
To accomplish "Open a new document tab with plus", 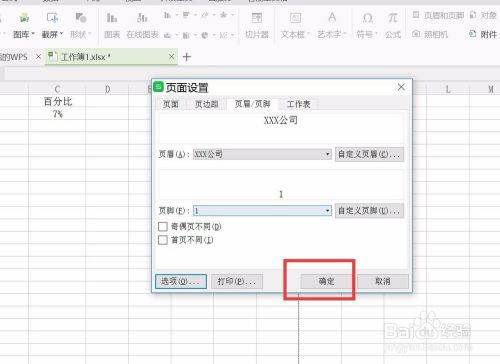I will click(x=187, y=57).
